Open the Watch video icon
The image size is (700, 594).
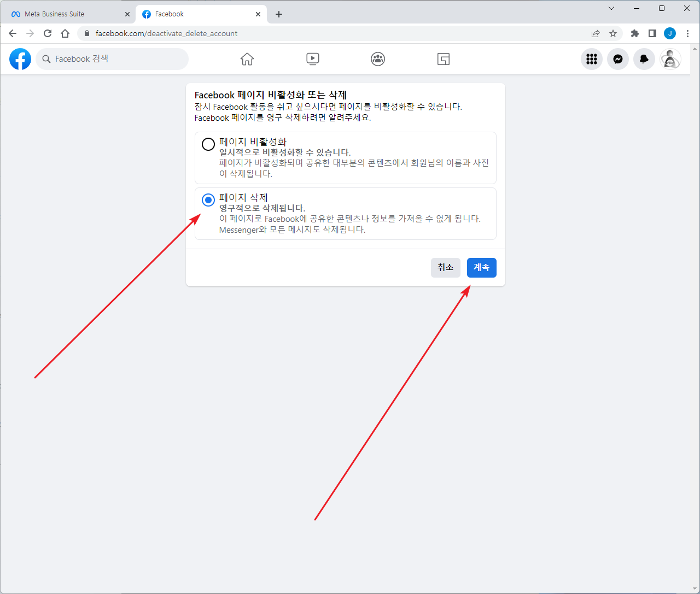[x=313, y=59]
